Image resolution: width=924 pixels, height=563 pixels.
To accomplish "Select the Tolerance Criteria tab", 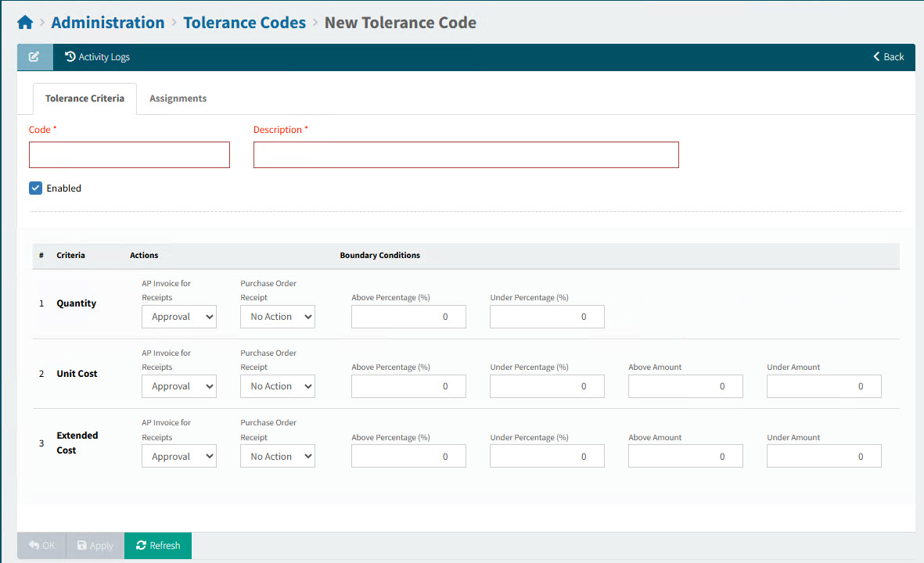I will pos(84,99).
